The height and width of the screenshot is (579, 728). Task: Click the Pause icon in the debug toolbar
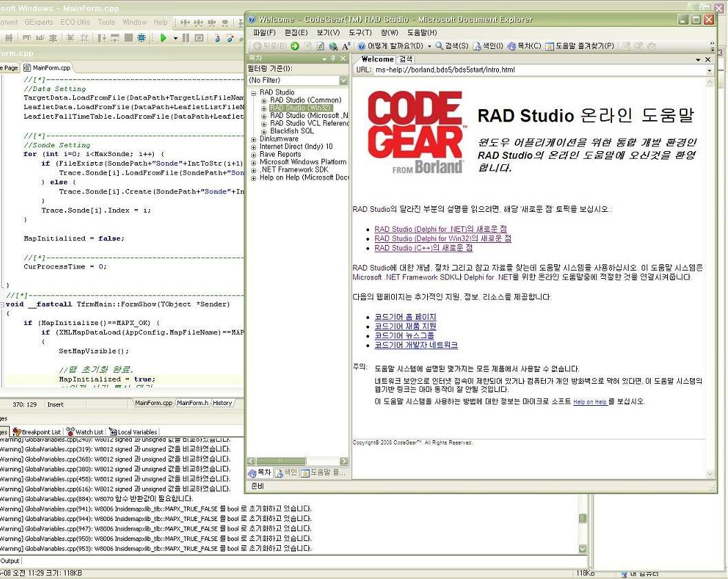click(186, 39)
